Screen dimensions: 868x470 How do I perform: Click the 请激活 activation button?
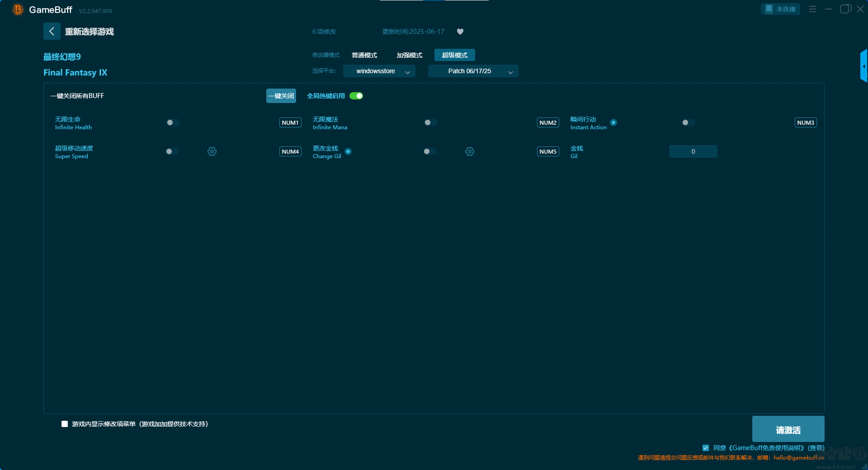tap(788, 429)
